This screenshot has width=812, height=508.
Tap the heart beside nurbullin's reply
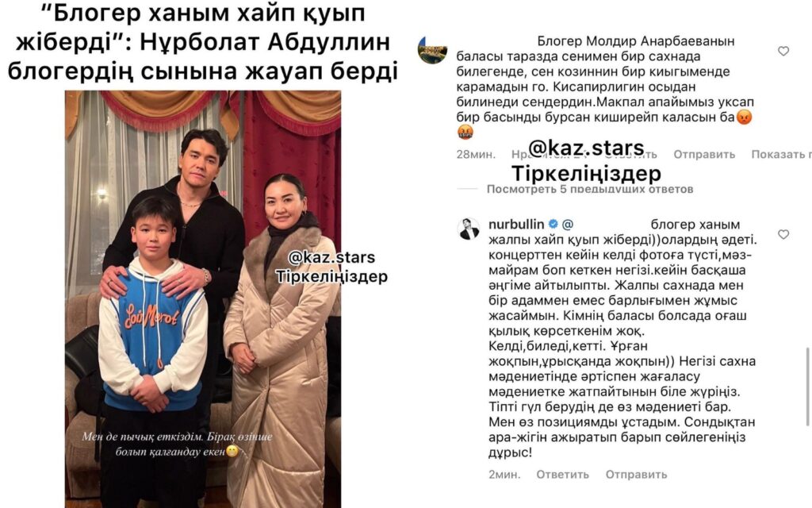783,234
